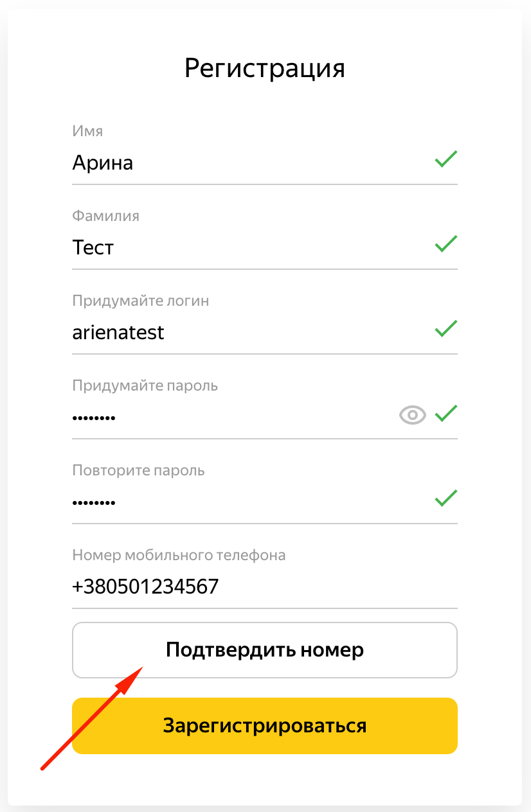Click the Повторите пароль label text
531x812 pixels.
coord(138,470)
